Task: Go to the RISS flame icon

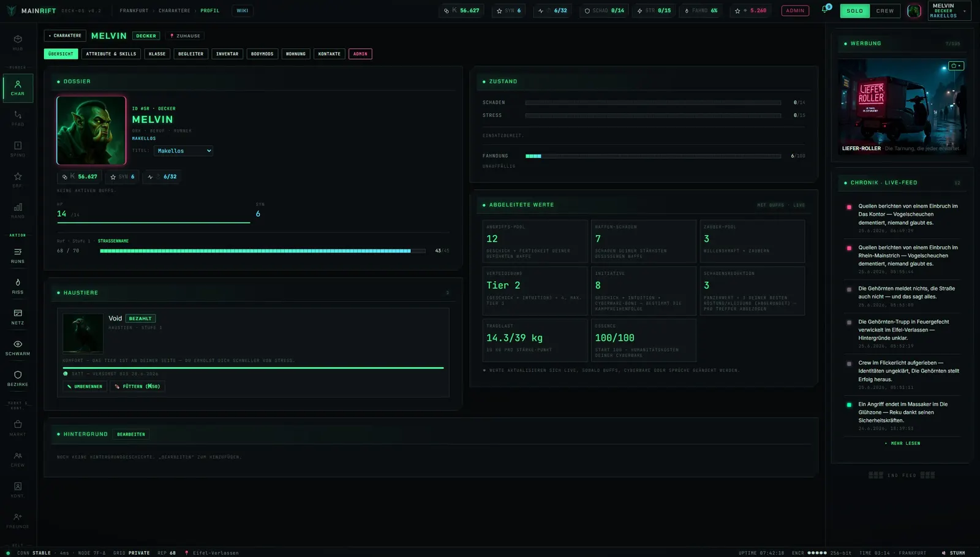Action: click(18, 286)
